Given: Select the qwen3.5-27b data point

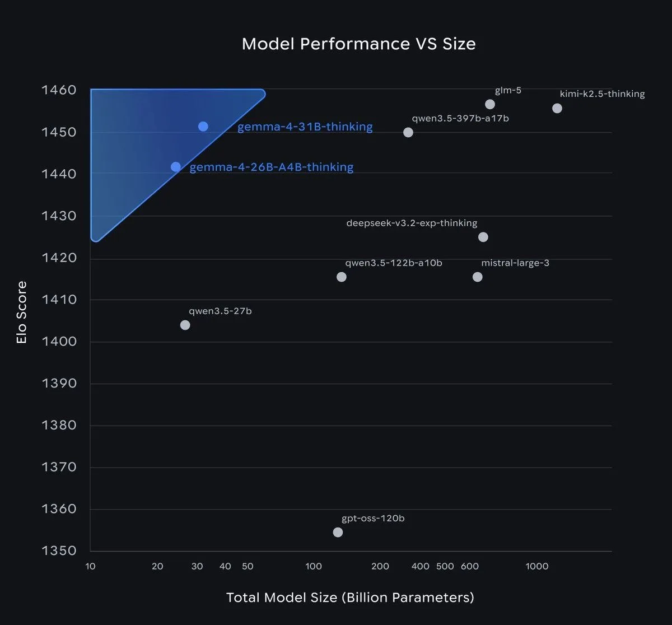Looking at the screenshot, I should point(185,325).
